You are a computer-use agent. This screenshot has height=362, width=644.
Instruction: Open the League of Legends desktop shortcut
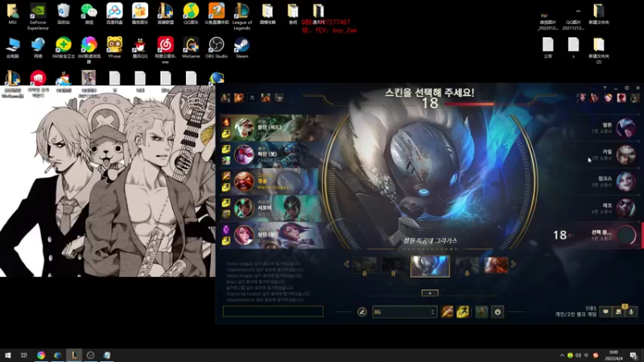pyautogui.click(x=242, y=16)
